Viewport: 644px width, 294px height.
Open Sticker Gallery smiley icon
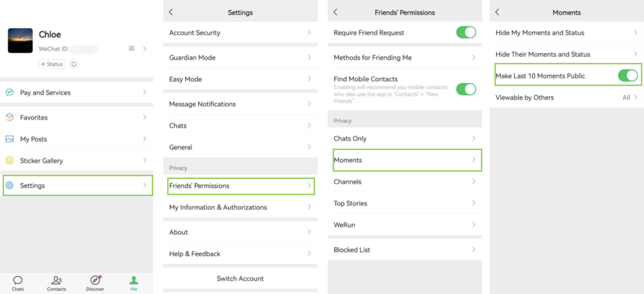pos(9,160)
